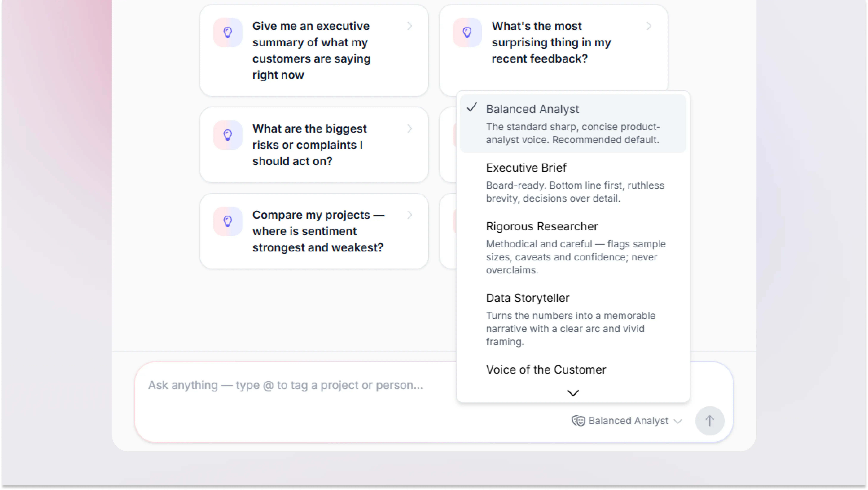The height and width of the screenshot is (490, 868).
Task: Click lightbulb icon on executive summary card
Action: [228, 32]
